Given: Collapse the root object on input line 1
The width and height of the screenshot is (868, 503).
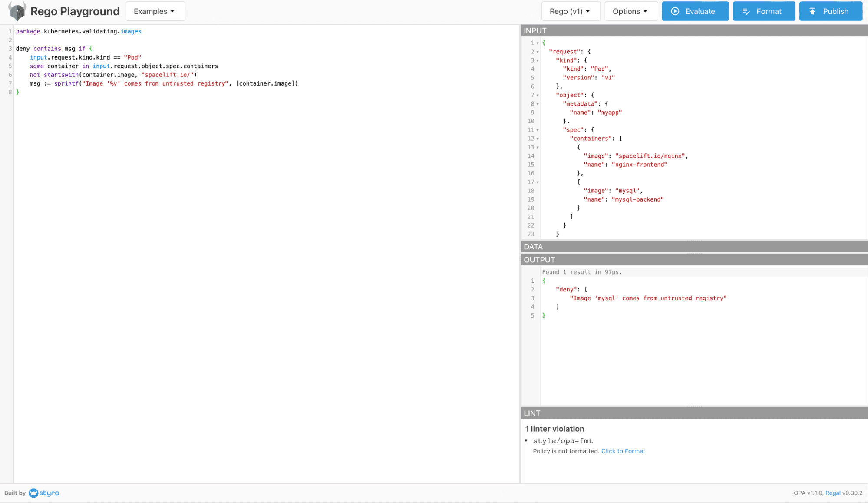Looking at the screenshot, I should (x=538, y=43).
